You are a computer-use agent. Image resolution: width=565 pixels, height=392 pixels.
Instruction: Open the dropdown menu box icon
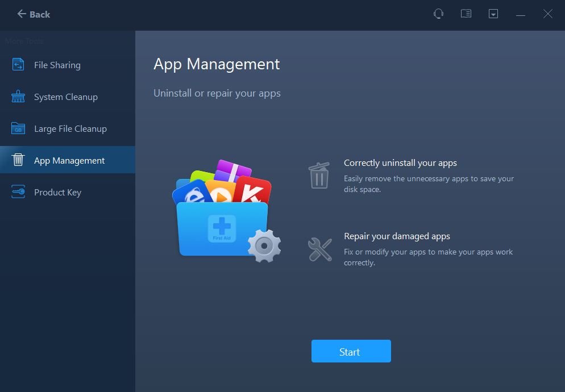(x=493, y=14)
